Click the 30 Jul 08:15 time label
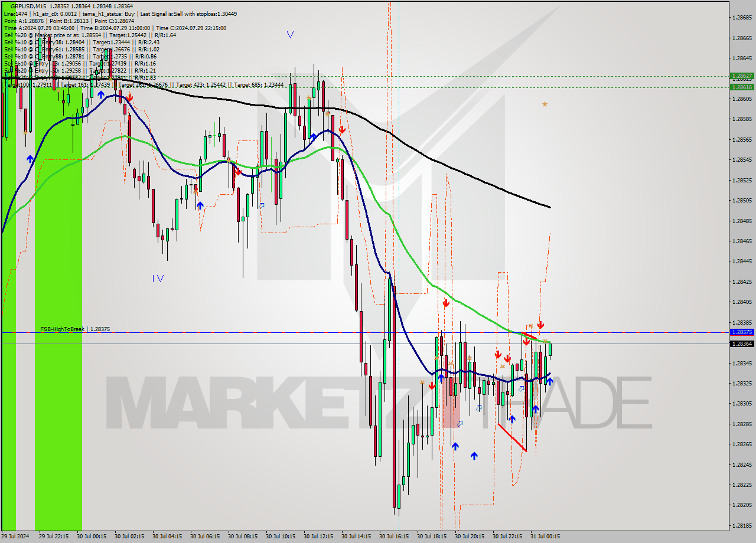Image resolution: width=756 pixels, height=543 pixels. click(x=243, y=537)
